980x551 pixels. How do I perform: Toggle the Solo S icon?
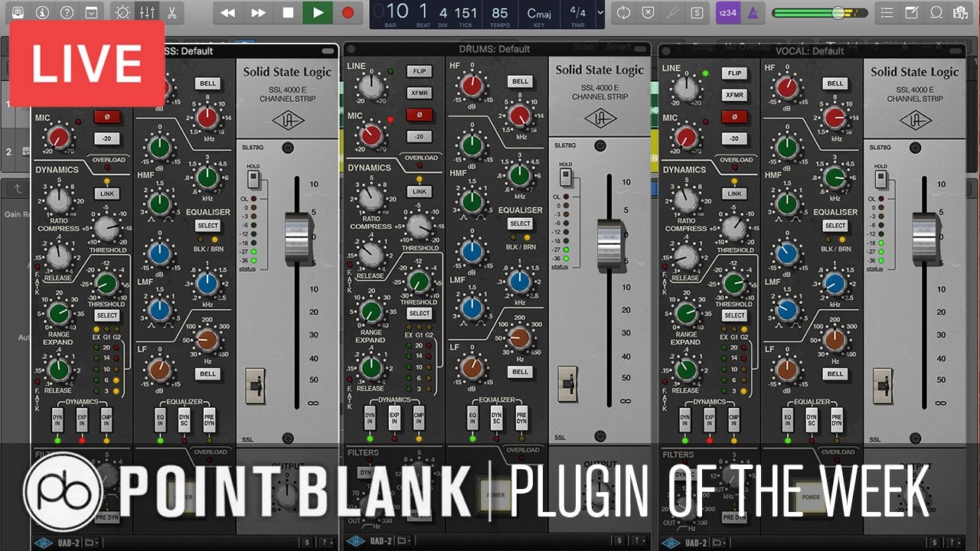(697, 12)
